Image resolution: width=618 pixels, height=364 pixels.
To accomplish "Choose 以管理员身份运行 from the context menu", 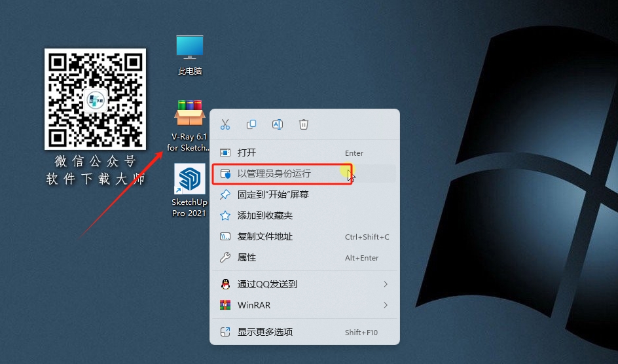I will tap(304, 173).
